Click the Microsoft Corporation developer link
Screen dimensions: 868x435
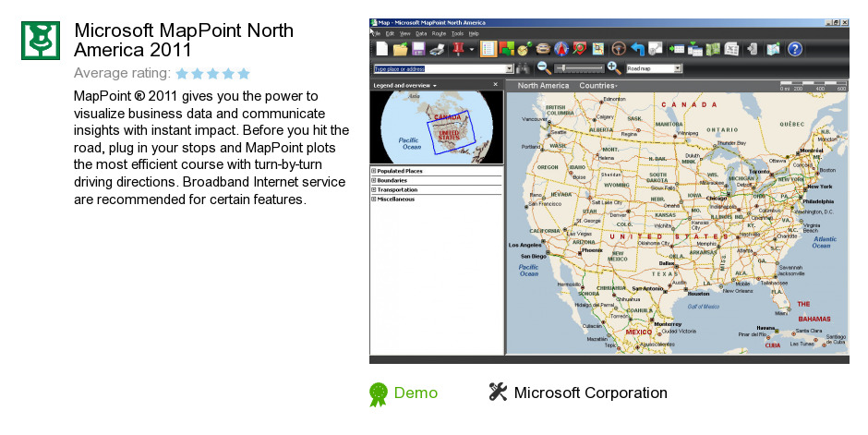click(590, 393)
